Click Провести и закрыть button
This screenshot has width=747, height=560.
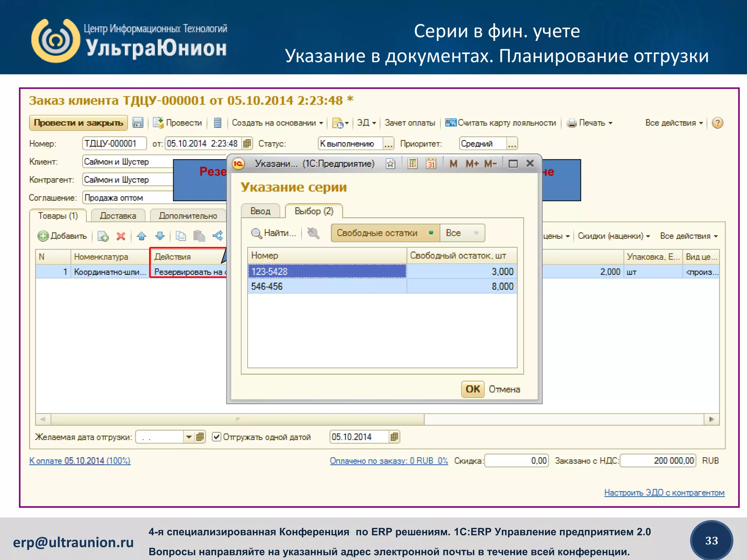tap(78, 123)
